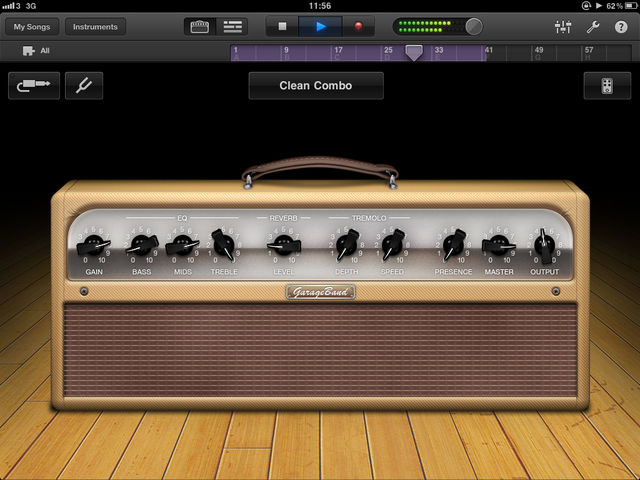Click the OUTPUT knob
This screenshot has height=480, width=640.
544,246
